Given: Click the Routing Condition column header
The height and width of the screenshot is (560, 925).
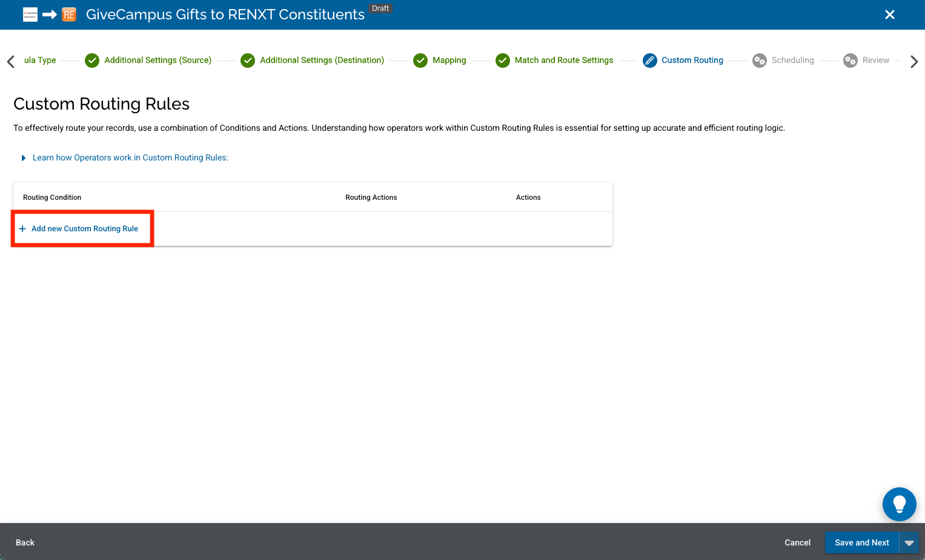Looking at the screenshot, I should click(52, 197).
